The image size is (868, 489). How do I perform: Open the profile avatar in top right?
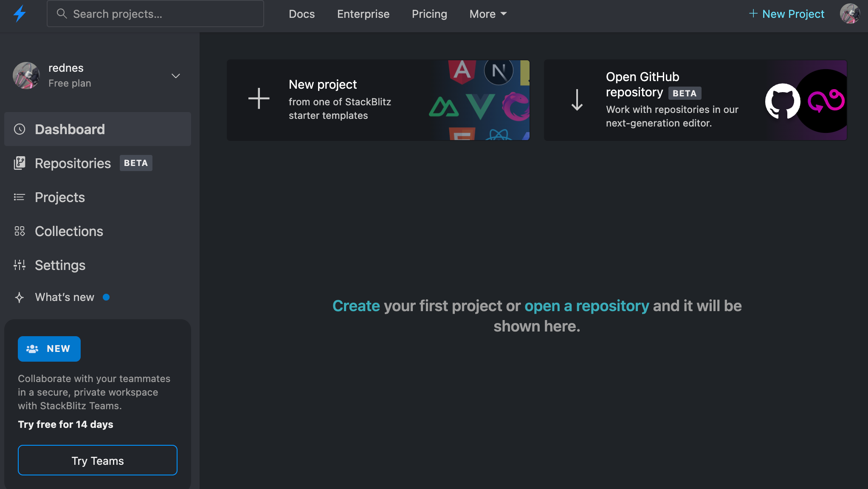pos(850,14)
